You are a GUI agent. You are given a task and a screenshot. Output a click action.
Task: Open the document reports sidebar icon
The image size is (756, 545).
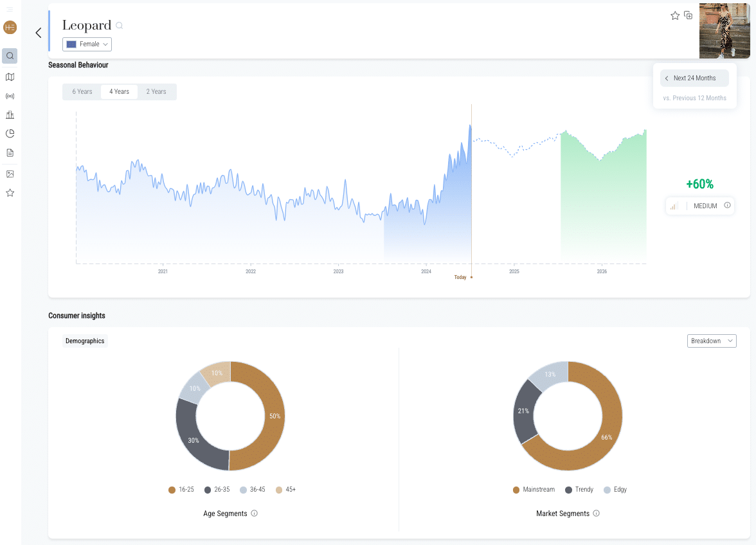click(10, 153)
